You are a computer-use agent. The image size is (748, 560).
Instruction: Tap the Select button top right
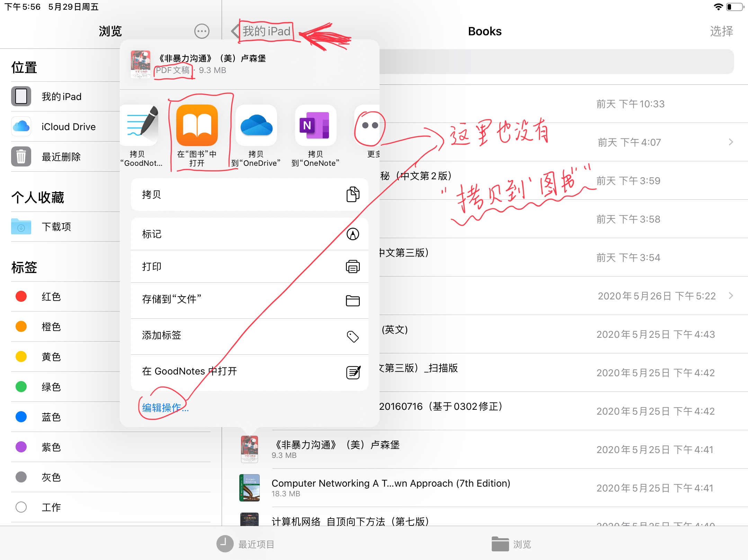pos(721,31)
